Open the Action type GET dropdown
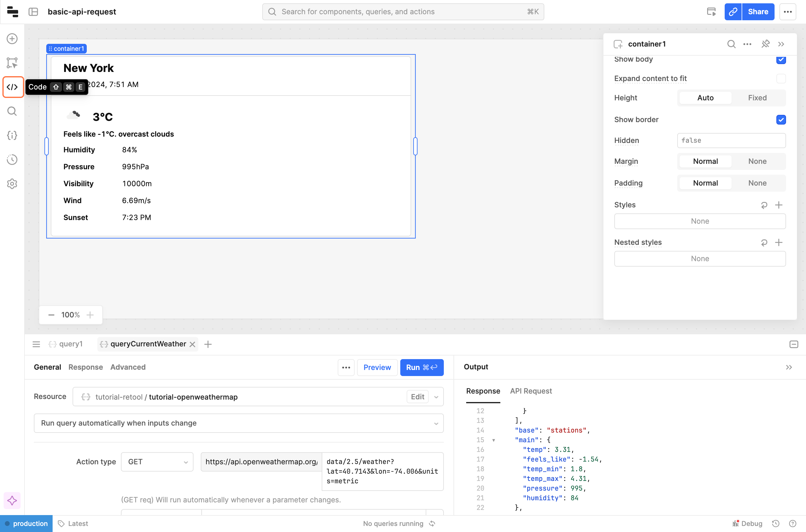 pyautogui.click(x=157, y=462)
